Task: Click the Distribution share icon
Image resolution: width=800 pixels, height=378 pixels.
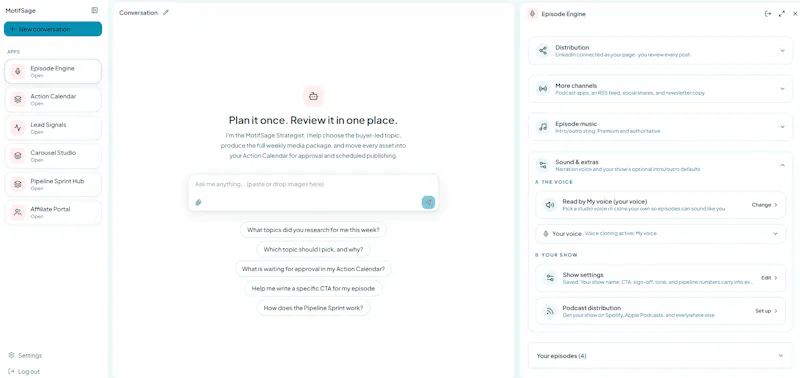Action: coord(543,51)
